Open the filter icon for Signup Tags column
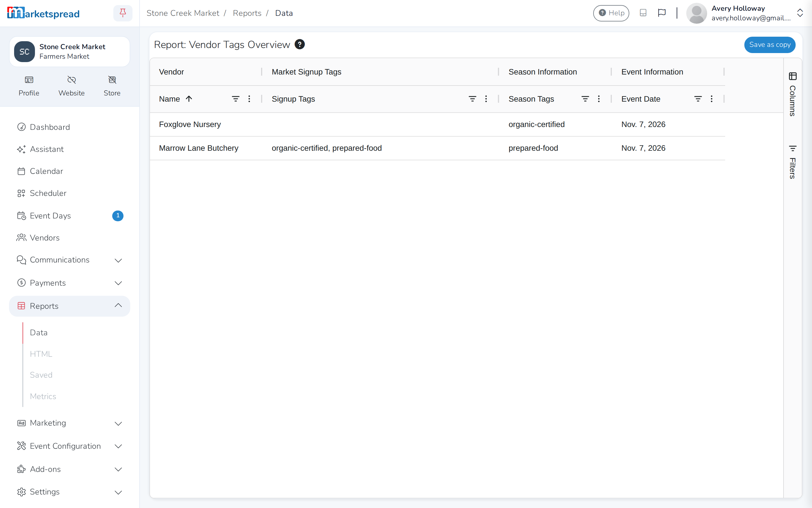Viewport: 812px width, 508px height. click(x=473, y=99)
